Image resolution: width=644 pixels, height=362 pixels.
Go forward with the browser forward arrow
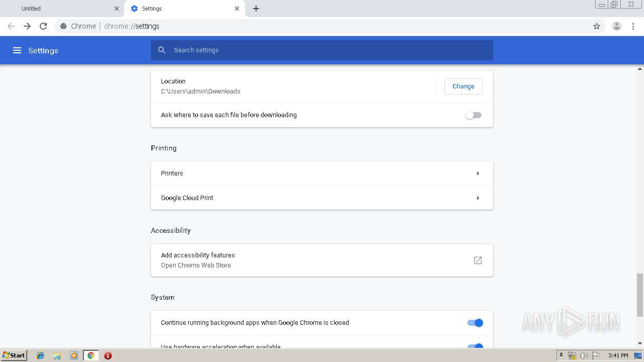click(27, 26)
